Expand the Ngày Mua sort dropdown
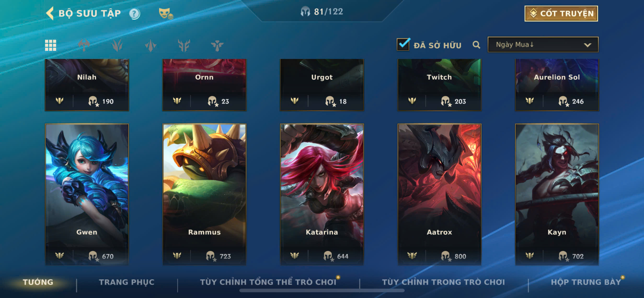This screenshot has width=644, height=298. click(x=543, y=45)
